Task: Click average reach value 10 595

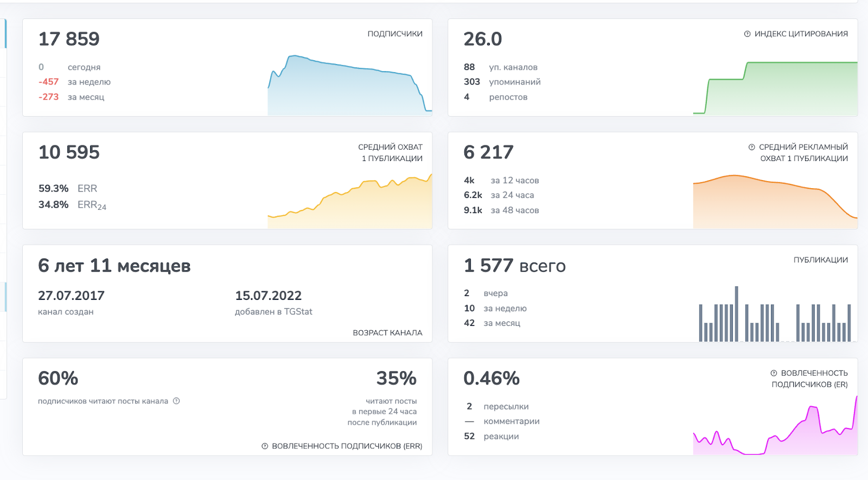Action: point(69,152)
